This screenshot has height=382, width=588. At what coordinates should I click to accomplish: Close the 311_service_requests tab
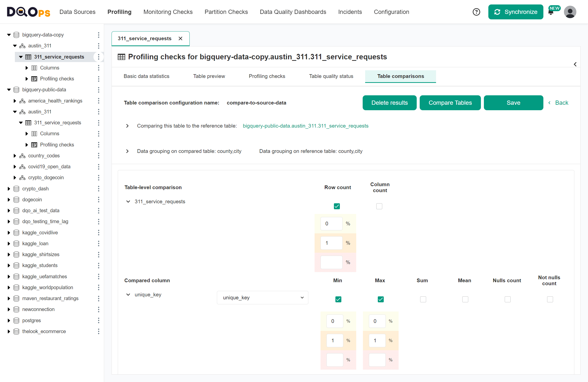coord(180,38)
